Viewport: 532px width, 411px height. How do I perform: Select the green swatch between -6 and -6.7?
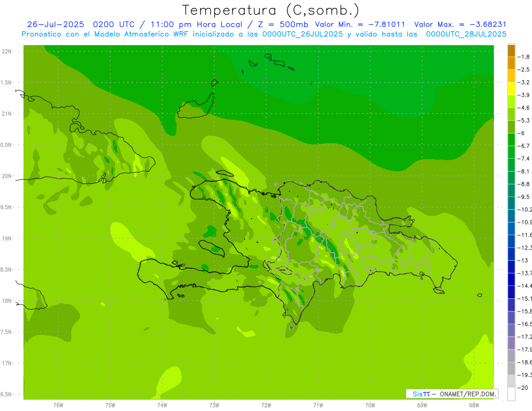(x=511, y=140)
